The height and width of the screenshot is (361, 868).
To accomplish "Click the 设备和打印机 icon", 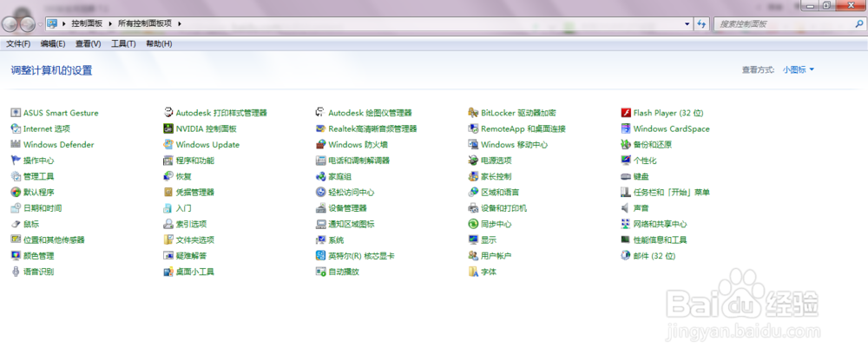I will [473, 208].
